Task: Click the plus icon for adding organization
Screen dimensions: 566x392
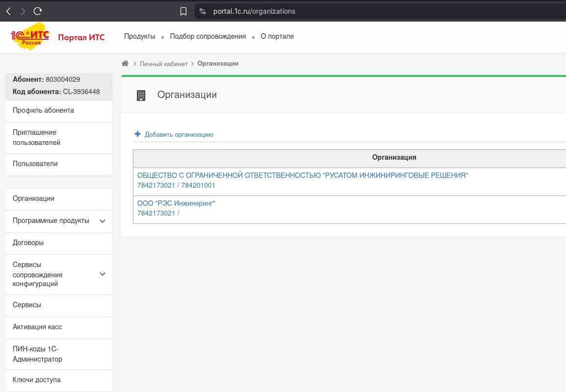Action: (x=138, y=134)
